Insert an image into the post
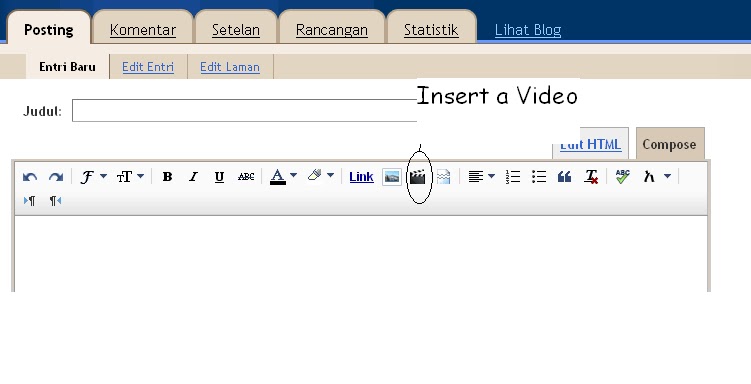The width and height of the screenshot is (751, 384). [x=392, y=177]
